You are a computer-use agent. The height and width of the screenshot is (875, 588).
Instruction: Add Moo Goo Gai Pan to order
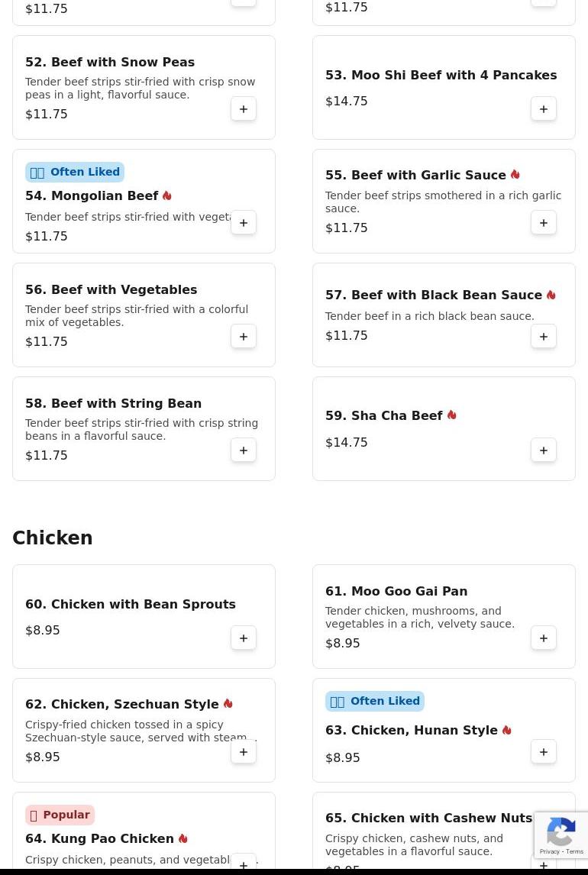544,638
